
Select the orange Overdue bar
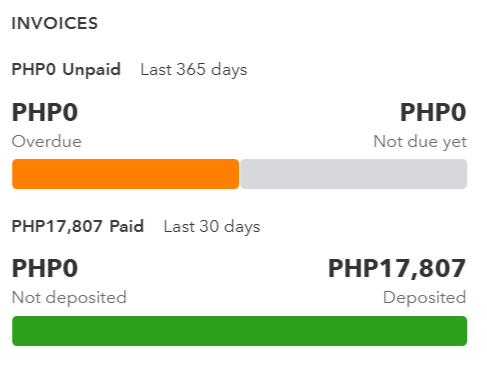click(x=126, y=174)
